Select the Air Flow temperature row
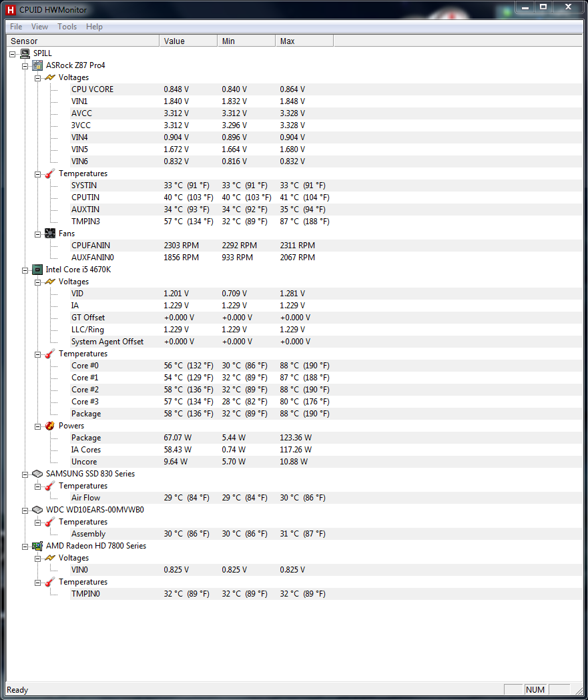588x700 pixels. pos(326,498)
